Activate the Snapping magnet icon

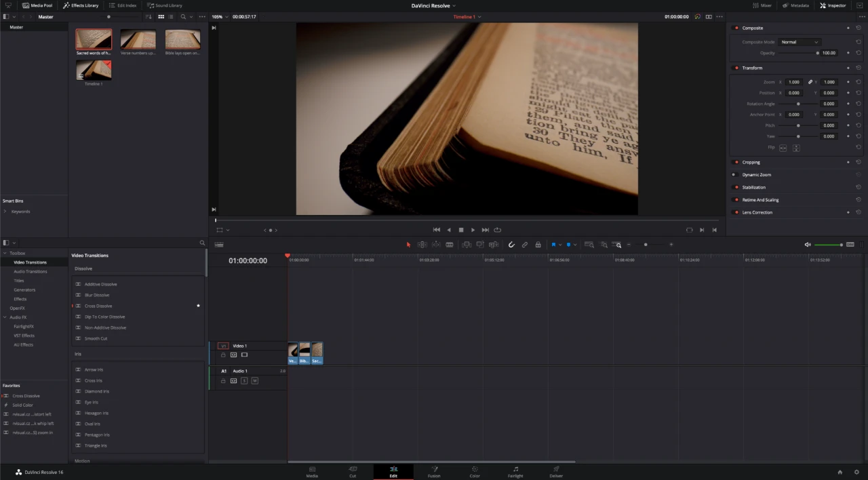click(x=512, y=245)
